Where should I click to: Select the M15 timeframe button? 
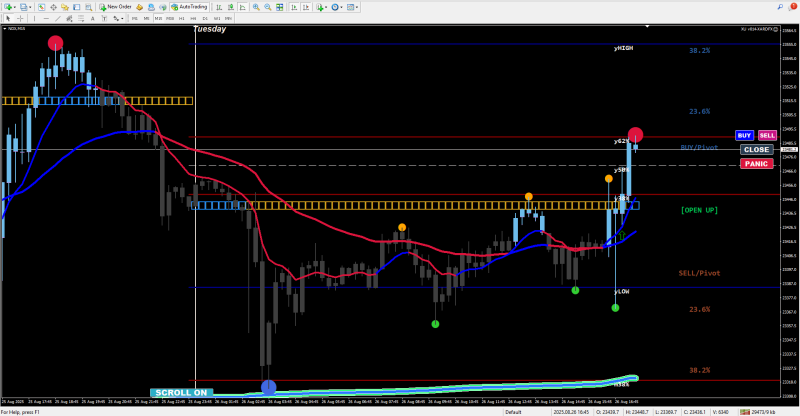pos(158,18)
